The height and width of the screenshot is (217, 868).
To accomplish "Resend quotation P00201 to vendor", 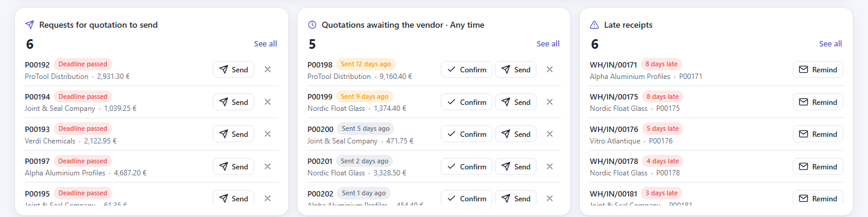I will [515, 166].
